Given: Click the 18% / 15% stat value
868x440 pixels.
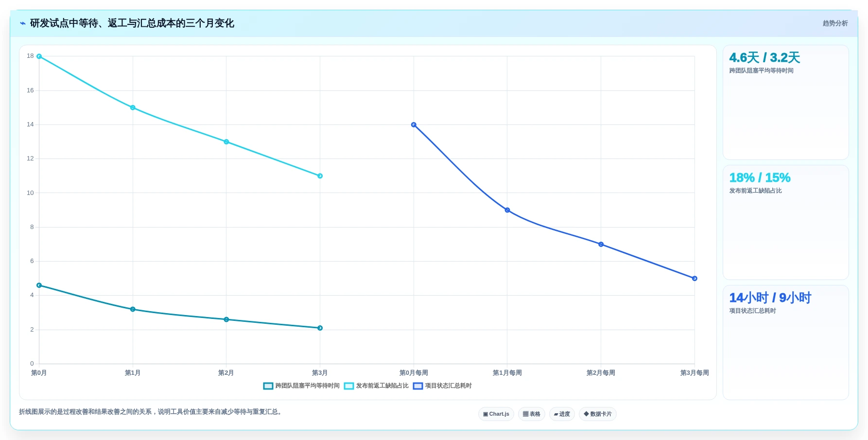Looking at the screenshot, I should pos(760,178).
